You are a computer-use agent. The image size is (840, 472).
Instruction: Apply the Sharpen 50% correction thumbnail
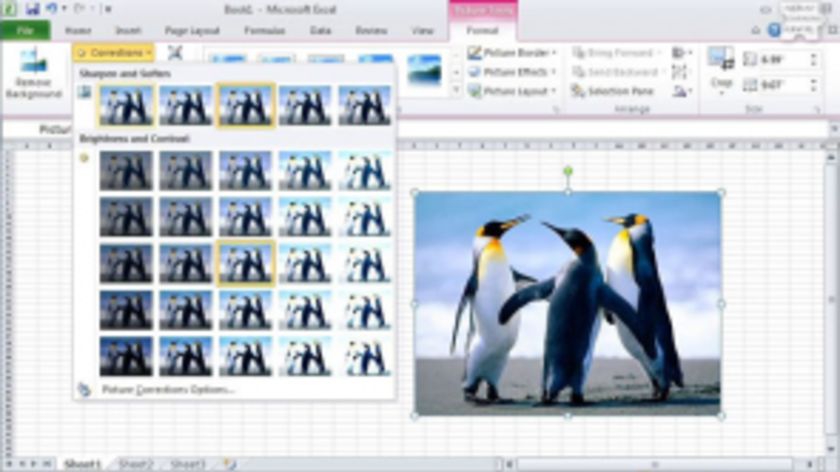(x=364, y=106)
